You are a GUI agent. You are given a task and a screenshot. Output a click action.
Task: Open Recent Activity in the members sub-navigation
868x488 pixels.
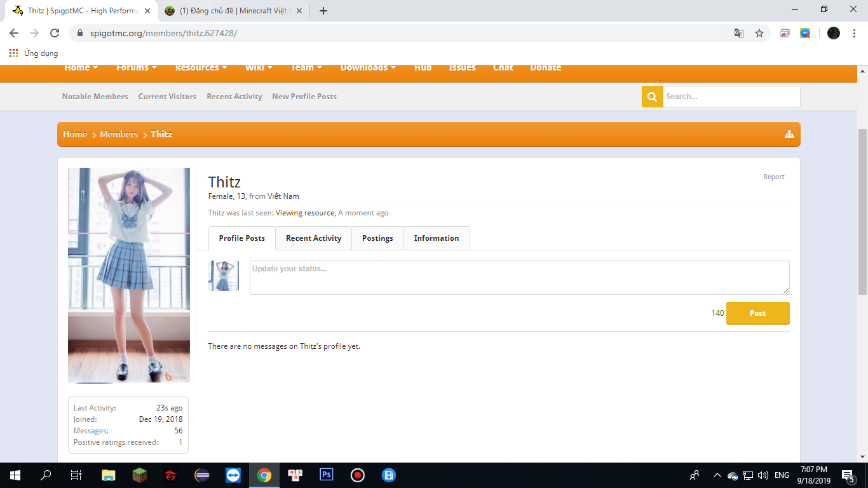click(234, 97)
